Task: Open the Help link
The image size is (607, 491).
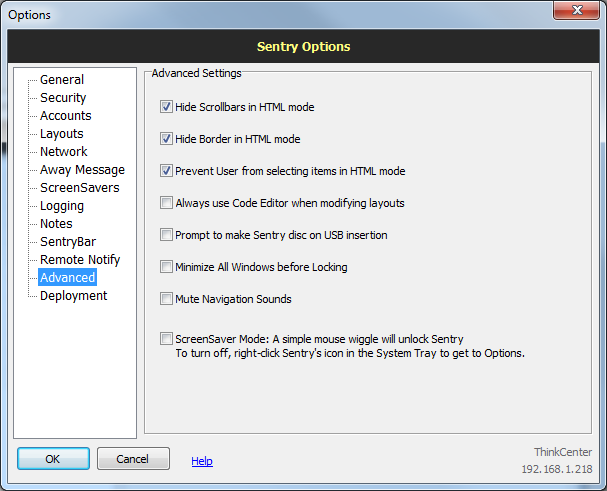Action: tap(202, 461)
